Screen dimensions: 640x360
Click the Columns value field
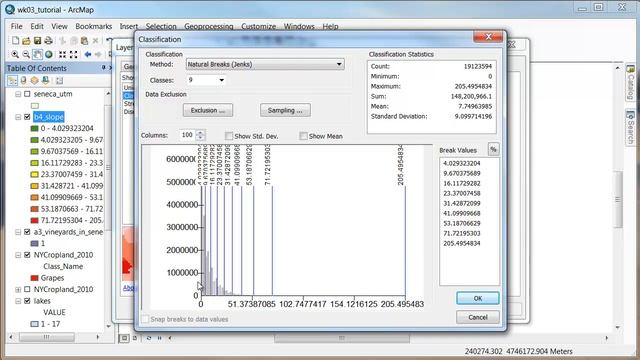(x=188, y=135)
